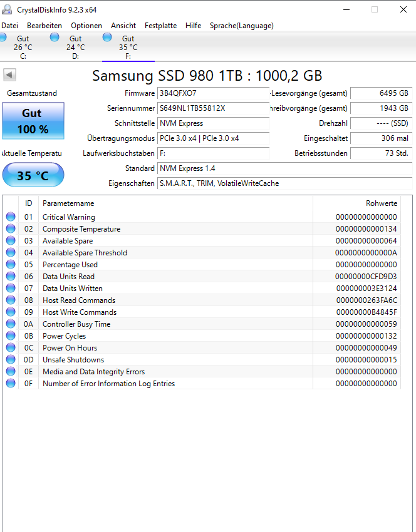This screenshot has width=416, height=532.
Task: Click the Eigenschaften field S.M.A.R.T., TRIM
Action: pyautogui.click(x=284, y=183)
